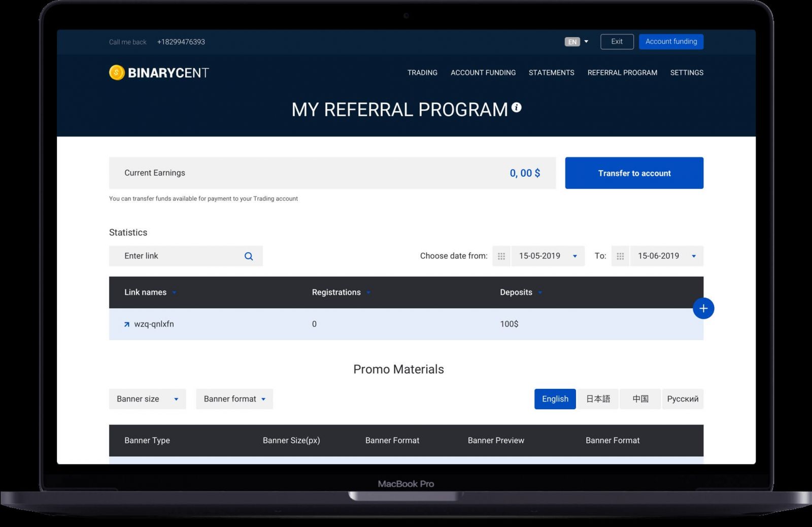Viewport: 812px width, 527px height.
Task: Switch promo materials to 日本語
Action: click(x=598, y=399)
